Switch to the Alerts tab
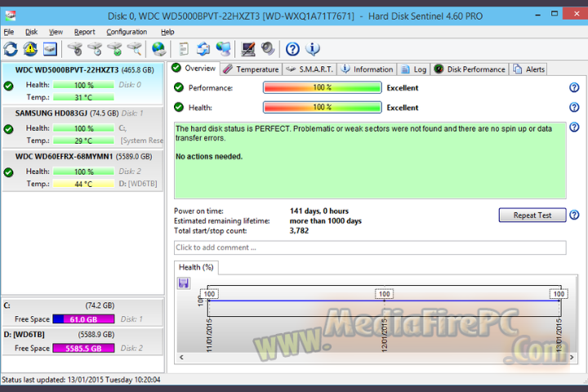 [x=528, y=69]
